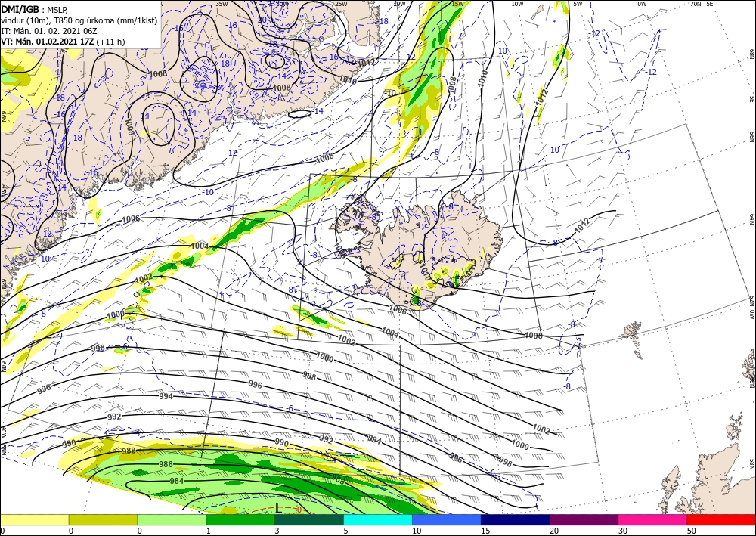Click the '25W' longitude label
This screenshot has height=536, width=756.
340,4
